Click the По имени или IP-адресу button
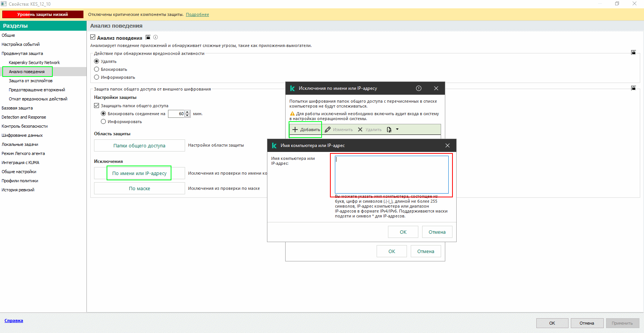Image resolution: width=644 pixels, height=333 pixels. [x=140, y=173]
